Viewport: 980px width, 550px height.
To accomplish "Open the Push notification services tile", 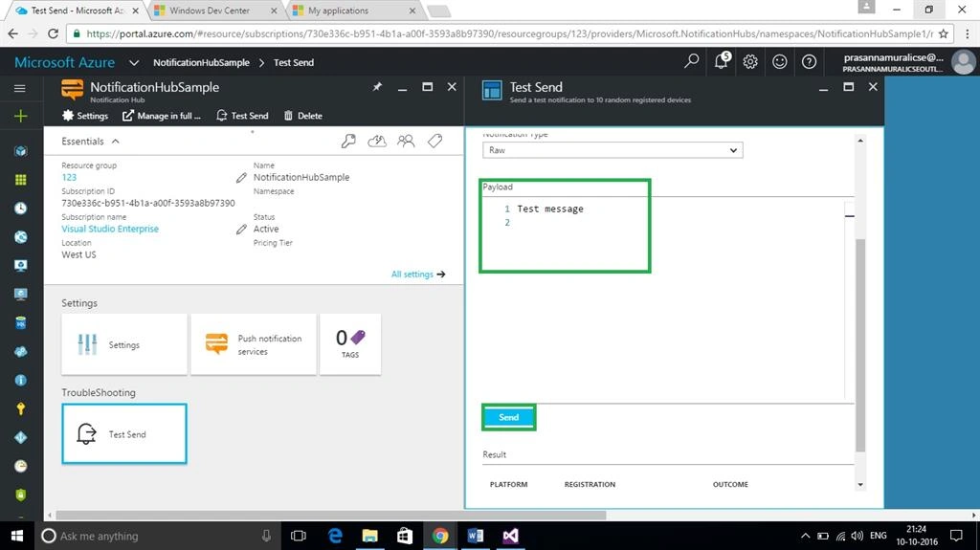I will click(x=253, y=344).
